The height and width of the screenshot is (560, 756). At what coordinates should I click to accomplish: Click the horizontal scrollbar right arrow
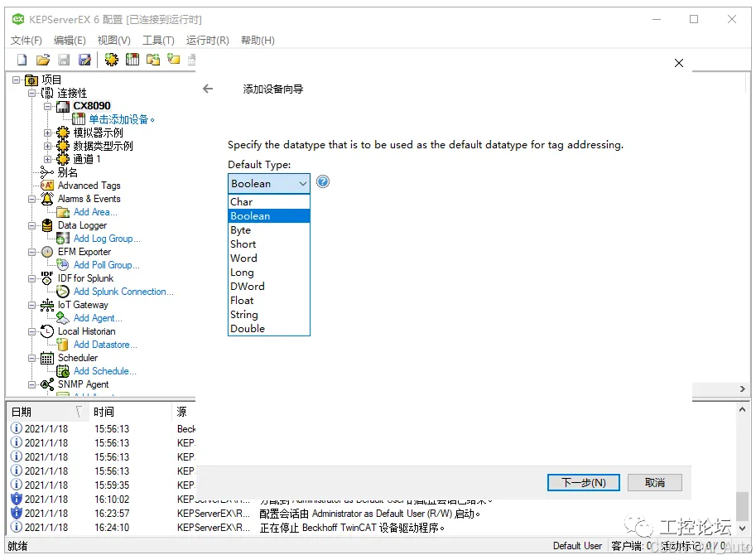click(743, 389)
